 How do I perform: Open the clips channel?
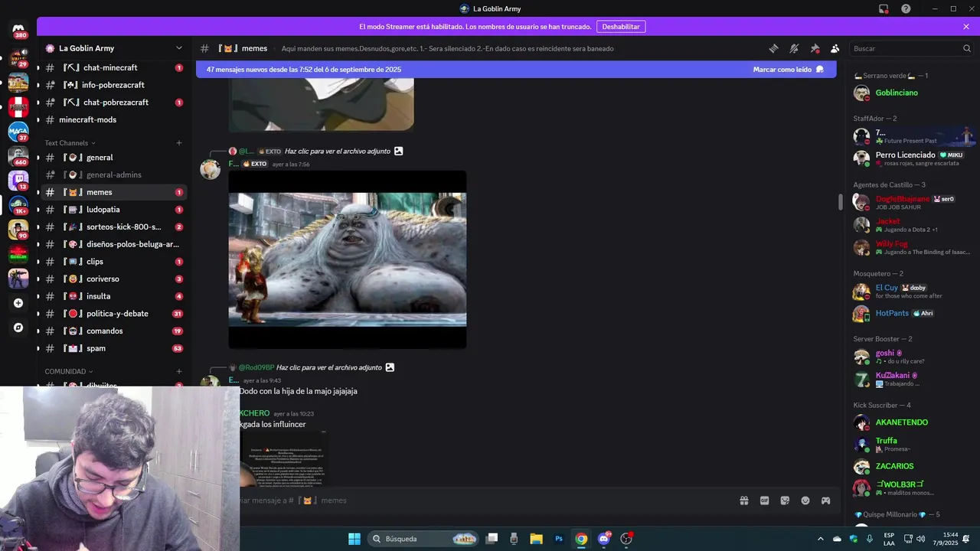coord(113,262)
